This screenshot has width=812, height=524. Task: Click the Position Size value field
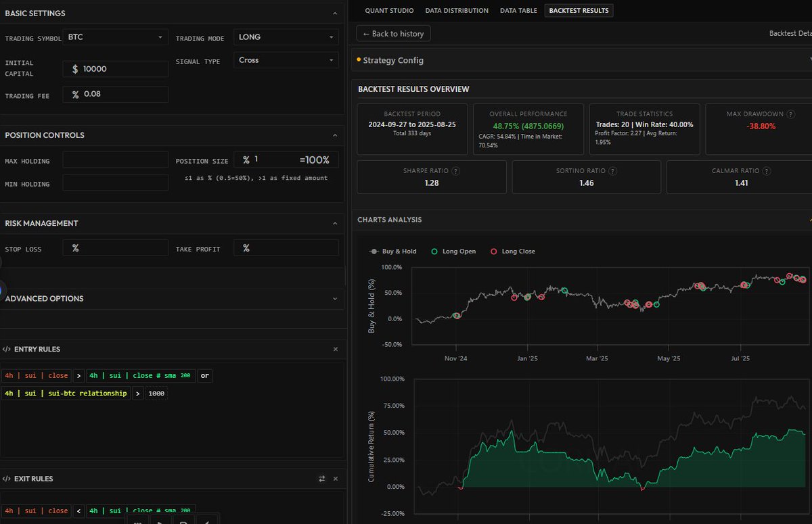pos(286,160)
